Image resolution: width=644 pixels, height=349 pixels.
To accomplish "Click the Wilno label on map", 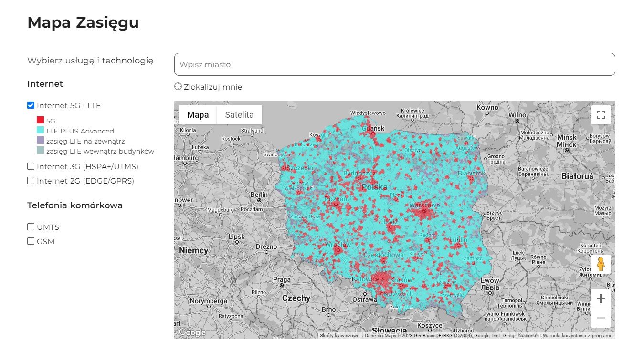I will (x=517, y=115).
